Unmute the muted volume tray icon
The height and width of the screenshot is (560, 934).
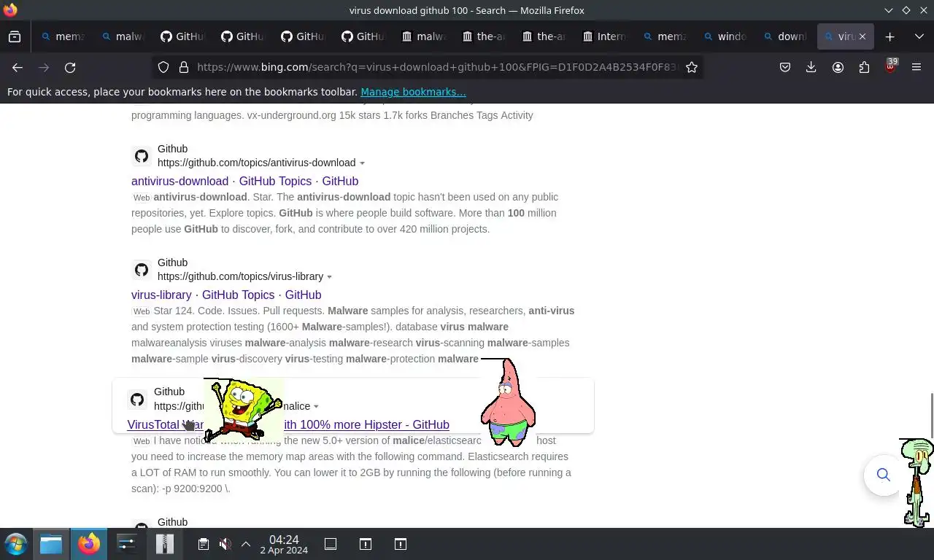(225, 544)
